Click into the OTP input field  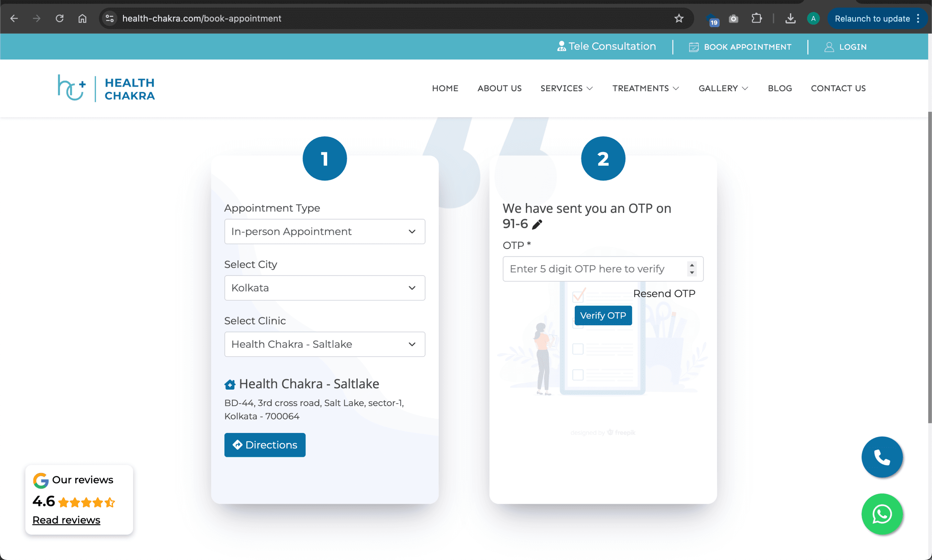tap(593, 269)
